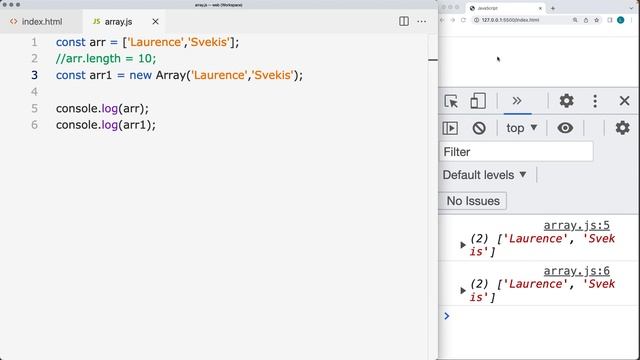Image resolution: width=640 pixels, height=360 pixels.
Task: Click the 'new' keyword on line 3
Action: (x=140, y=75)
